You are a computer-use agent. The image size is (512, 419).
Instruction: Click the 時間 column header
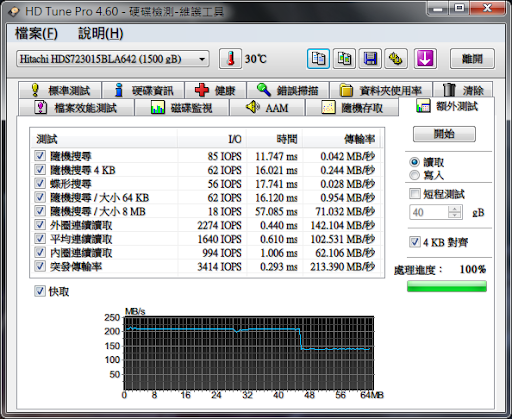[274, 139]
